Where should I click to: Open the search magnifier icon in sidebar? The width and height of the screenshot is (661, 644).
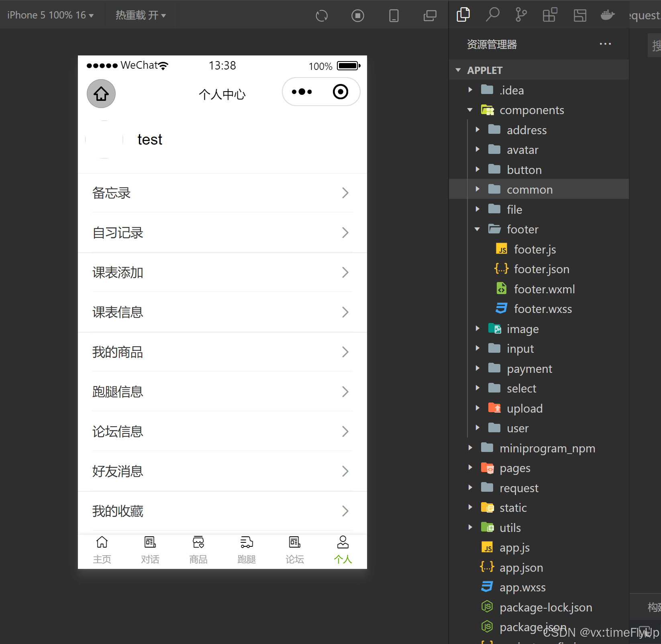[492, 15]
